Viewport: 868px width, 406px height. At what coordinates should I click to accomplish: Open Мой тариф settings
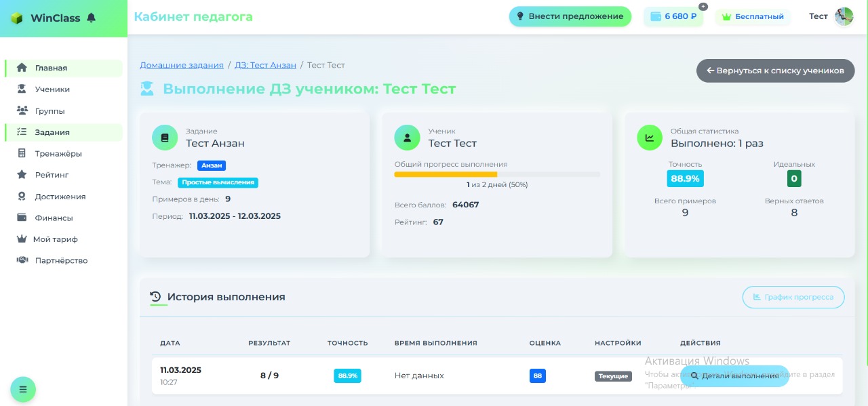(x=55, y=239)
